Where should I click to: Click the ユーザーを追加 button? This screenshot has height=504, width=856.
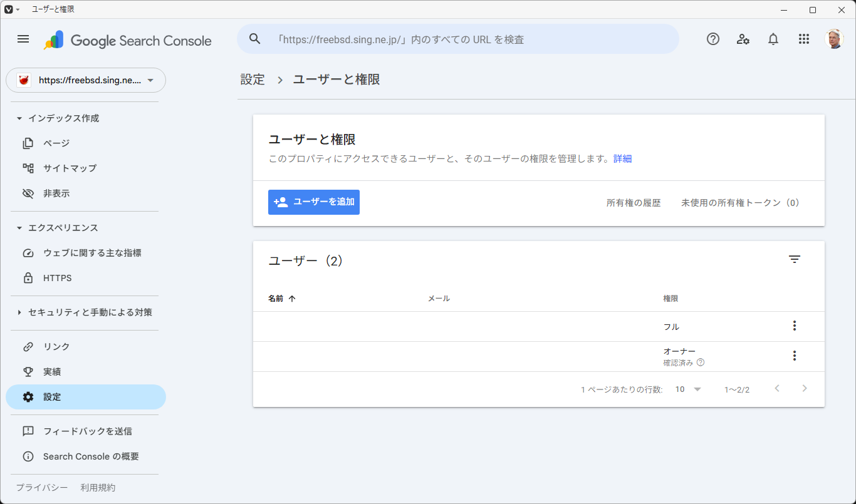313,202
